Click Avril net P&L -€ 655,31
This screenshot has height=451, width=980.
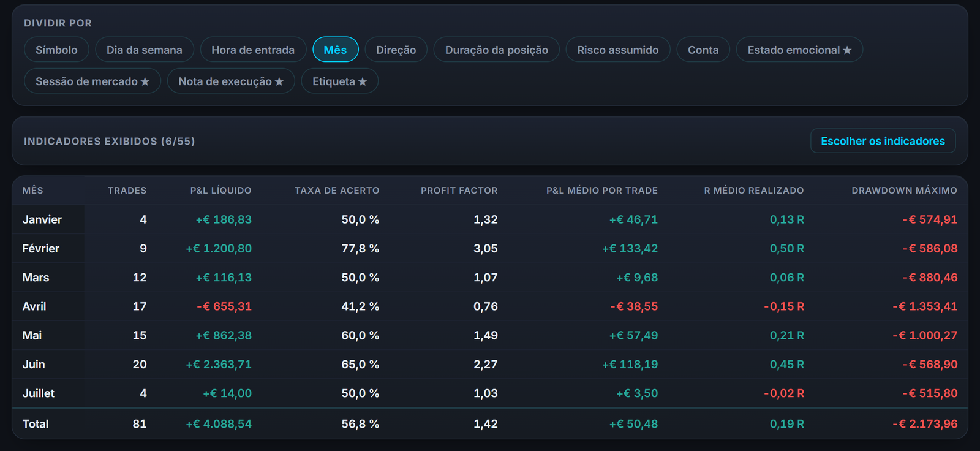224,306
